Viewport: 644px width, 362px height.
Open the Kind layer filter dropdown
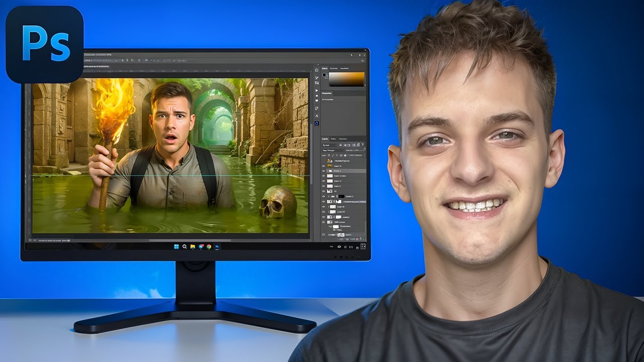click(329, 145)
